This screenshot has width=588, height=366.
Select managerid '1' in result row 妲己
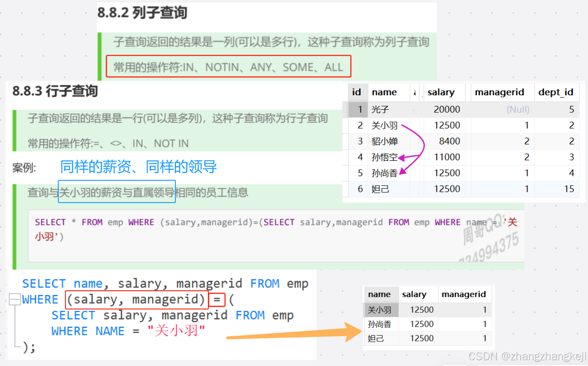point(465,338)
